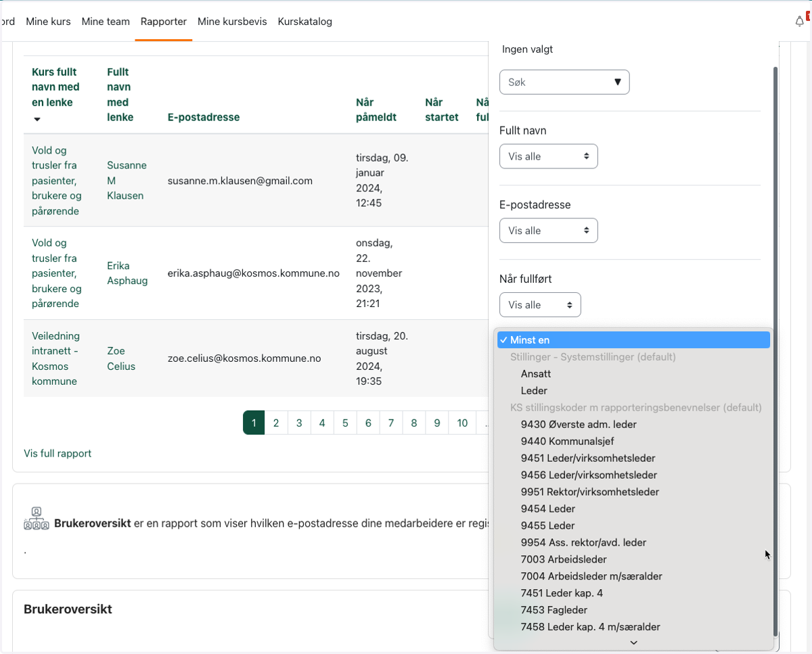Open the E-postadresse Vis alle dropdown

pyautogui.click(x=549, y=231)
